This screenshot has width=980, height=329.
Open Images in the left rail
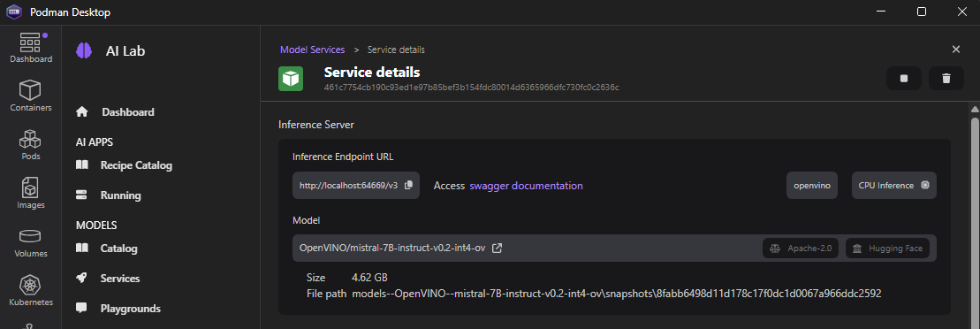tap(31, 194)
